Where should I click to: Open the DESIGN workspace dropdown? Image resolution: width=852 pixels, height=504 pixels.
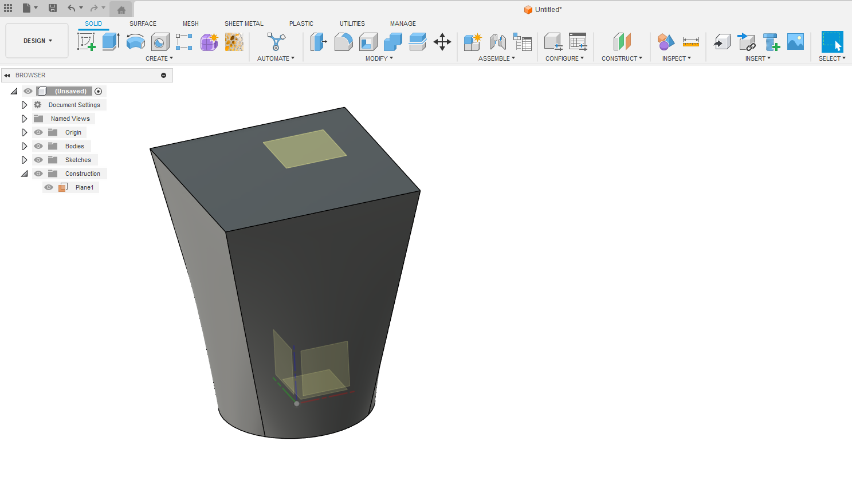pyautogui.click(x=37, y=41)
